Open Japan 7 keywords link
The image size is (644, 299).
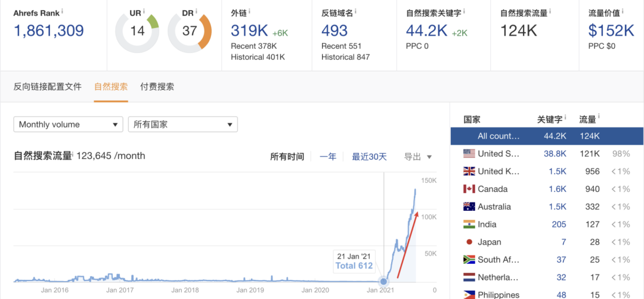point(564,242)
